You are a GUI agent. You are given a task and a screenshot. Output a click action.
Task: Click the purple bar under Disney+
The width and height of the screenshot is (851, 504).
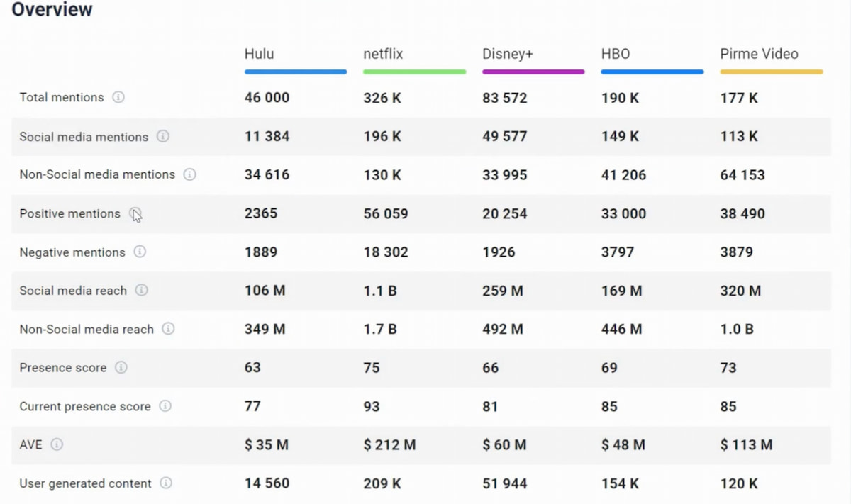(533, 72)
